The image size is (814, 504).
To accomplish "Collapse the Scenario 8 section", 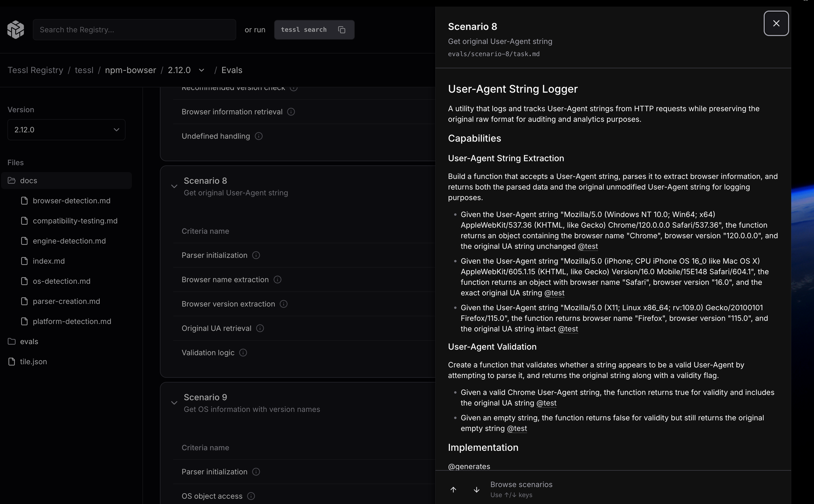I will pyautogui.click(x=174, y=186).
